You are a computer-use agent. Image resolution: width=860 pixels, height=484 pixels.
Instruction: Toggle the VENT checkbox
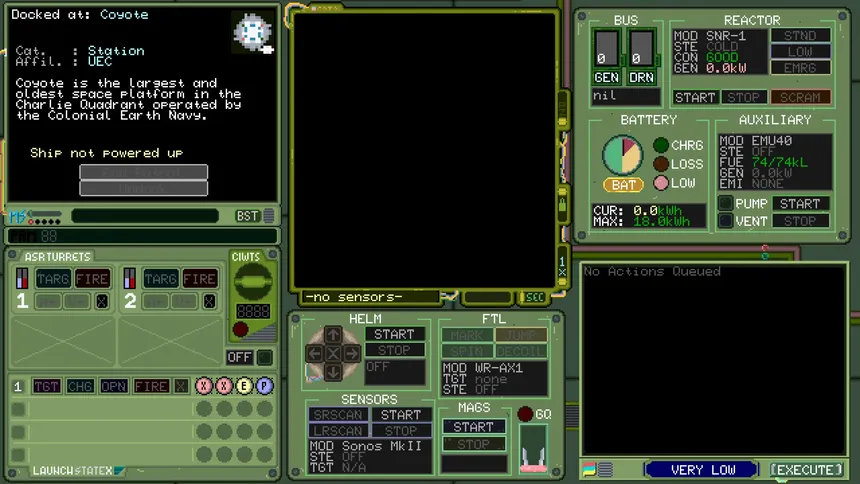725,221
